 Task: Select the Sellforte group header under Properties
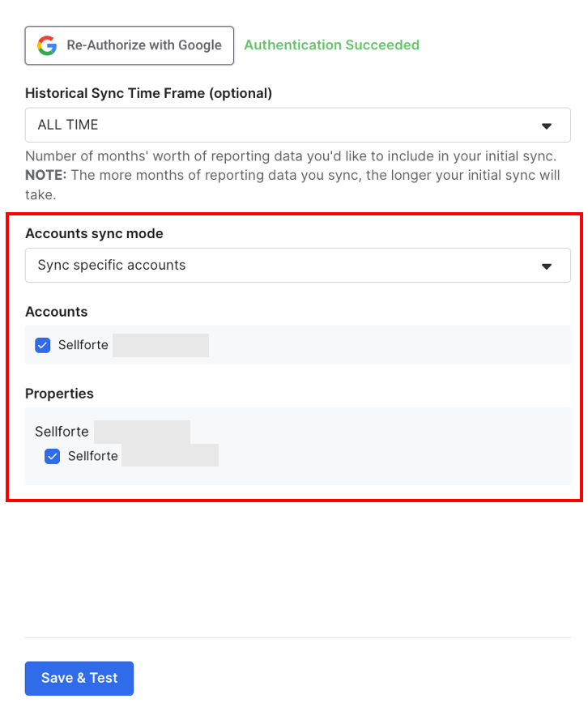pyautogui.click(x=62, y=432)
